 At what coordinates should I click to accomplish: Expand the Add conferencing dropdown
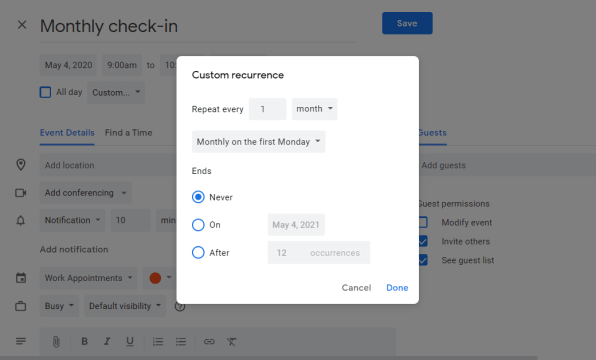[86, 193]
